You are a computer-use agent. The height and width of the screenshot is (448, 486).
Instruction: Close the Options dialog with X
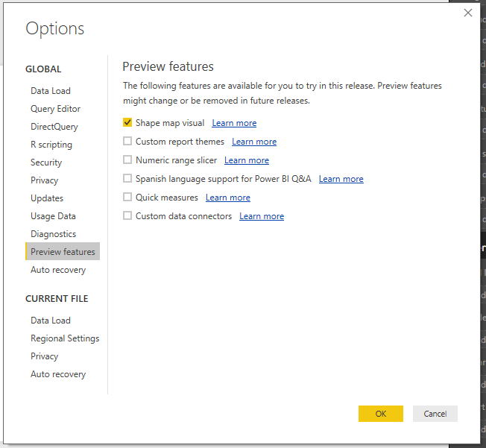467,13
